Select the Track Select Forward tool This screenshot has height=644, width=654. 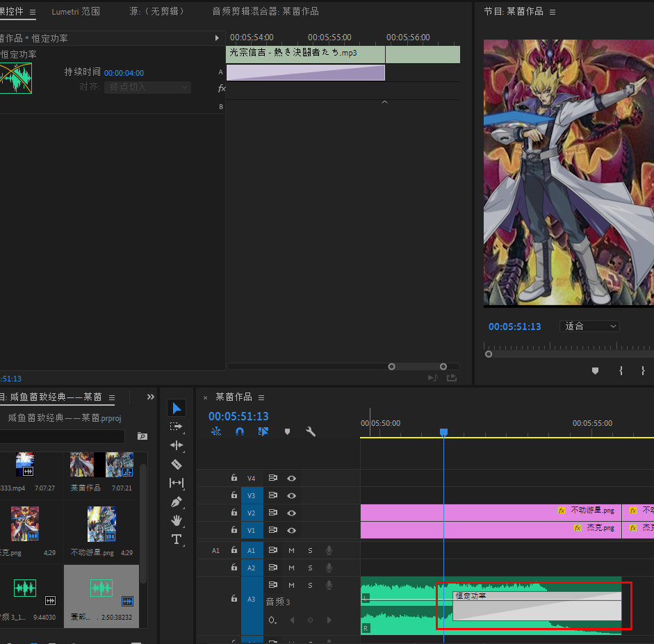coord(177,427)
